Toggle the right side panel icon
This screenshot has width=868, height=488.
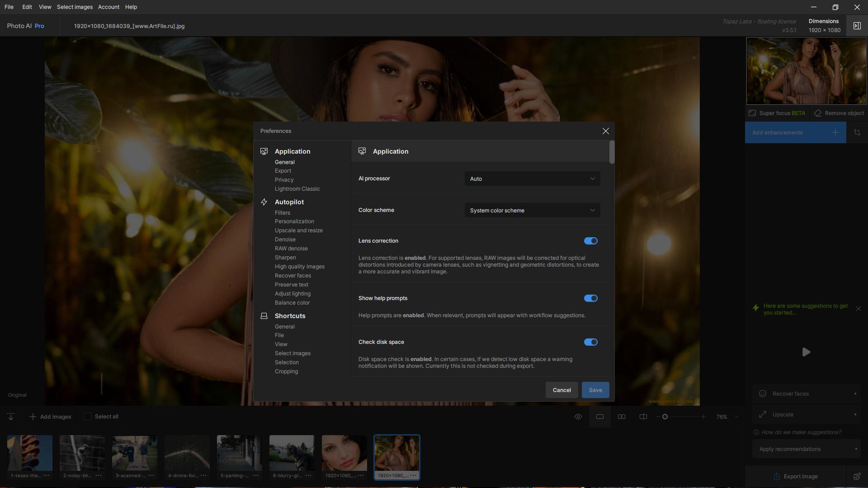(857, 26)
